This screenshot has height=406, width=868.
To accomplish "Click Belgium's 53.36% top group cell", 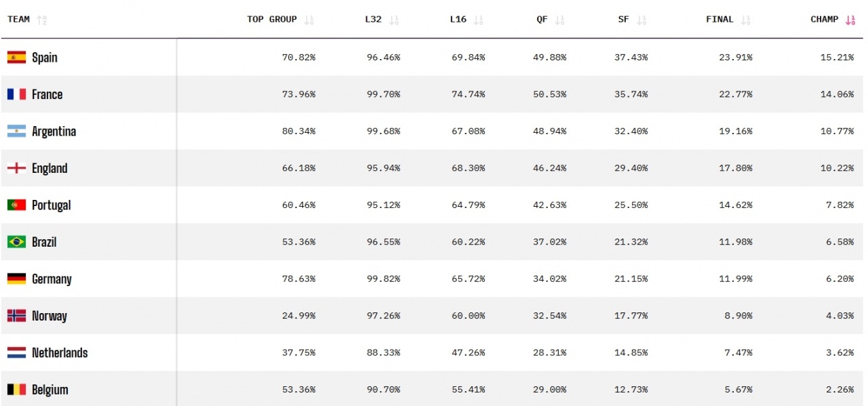I will pyautogui.click(x=298, y=390).
